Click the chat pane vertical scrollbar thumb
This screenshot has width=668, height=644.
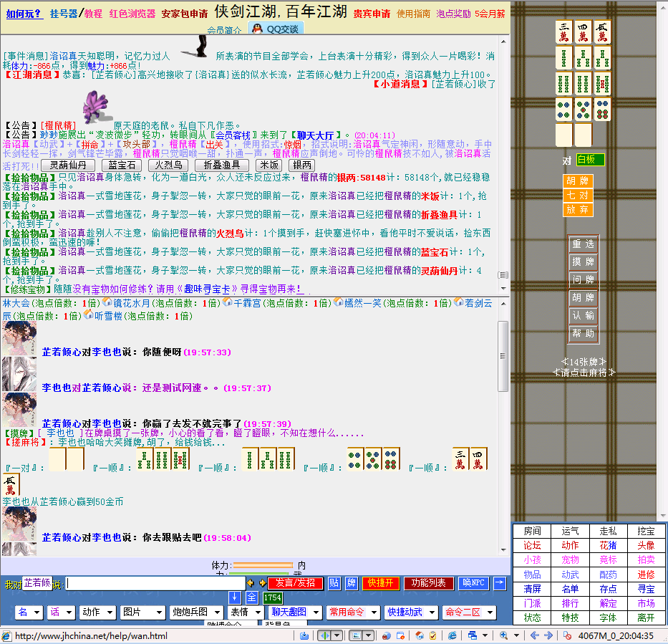[503, 356]
